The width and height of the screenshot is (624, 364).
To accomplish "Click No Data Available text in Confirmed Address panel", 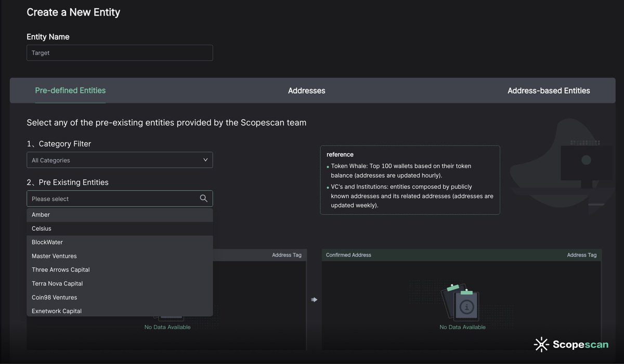I will point(462,327).
